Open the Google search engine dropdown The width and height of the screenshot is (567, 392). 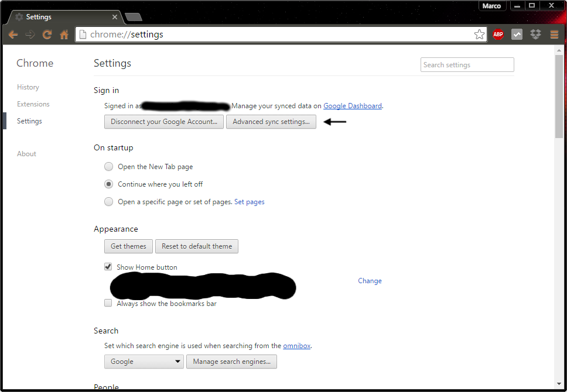click(144, 362)
